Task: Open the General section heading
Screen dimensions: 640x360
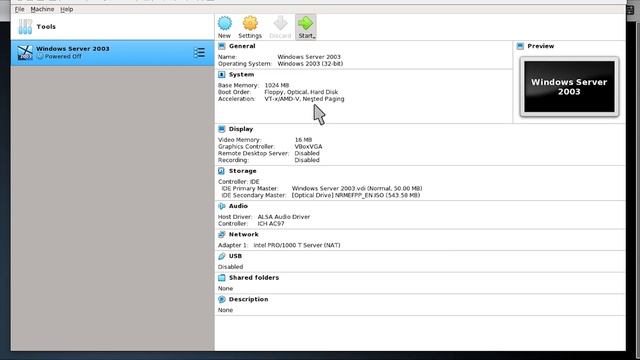Action: pyautogui.click(x=242, y=46)
